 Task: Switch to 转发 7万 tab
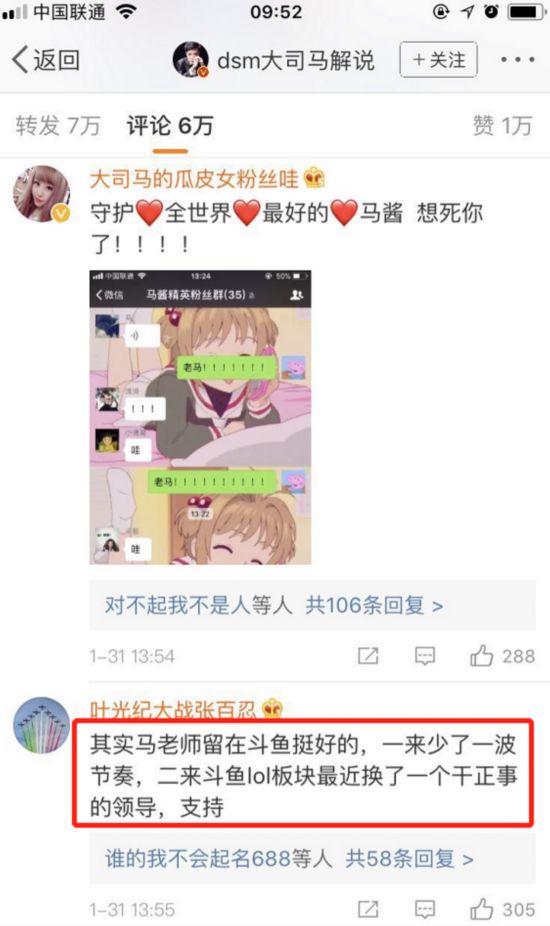tap(58, 126)
